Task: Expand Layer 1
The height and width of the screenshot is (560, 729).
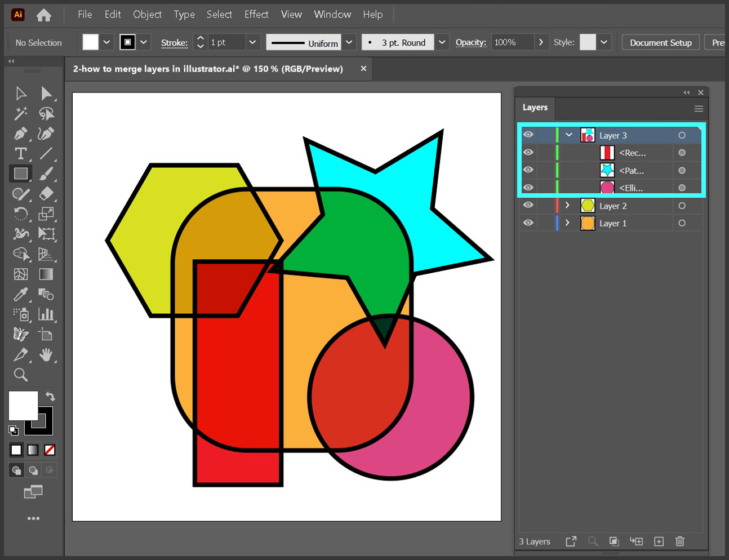Action: (567, 223)
